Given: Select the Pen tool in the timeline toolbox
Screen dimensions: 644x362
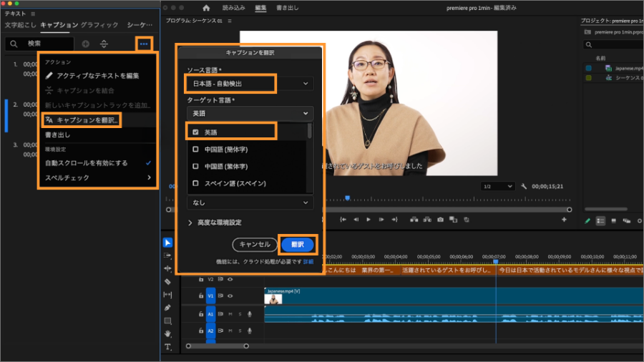Looking at the screenshot, I should pyautogui.click(x=167, y=308).
